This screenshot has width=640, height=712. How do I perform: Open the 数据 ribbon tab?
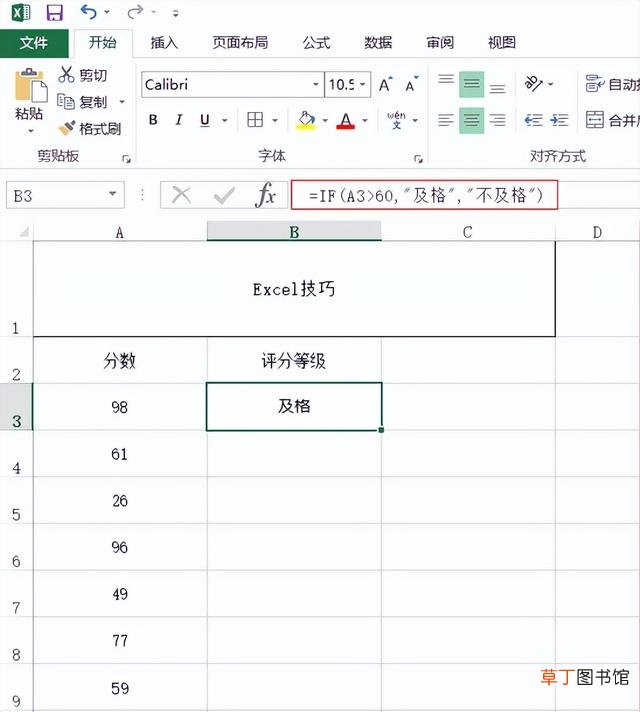click(378, 43)
